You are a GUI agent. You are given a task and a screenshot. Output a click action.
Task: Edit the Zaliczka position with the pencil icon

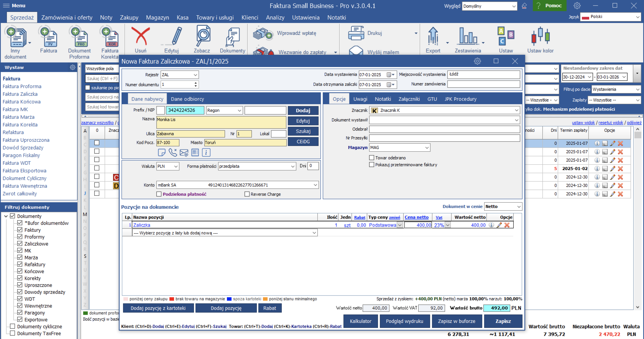pyautogui.click(x=499, y=225)
